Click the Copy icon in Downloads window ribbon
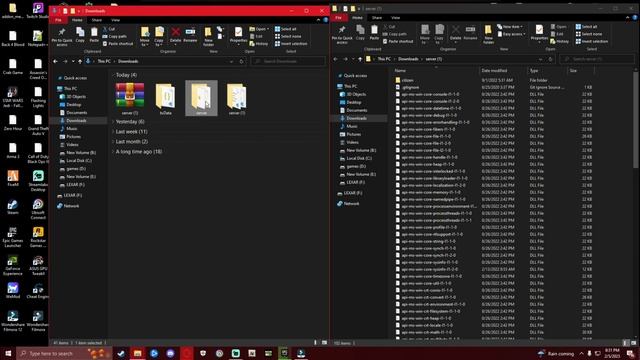This screenshot has height=360, width=640. 80,35
